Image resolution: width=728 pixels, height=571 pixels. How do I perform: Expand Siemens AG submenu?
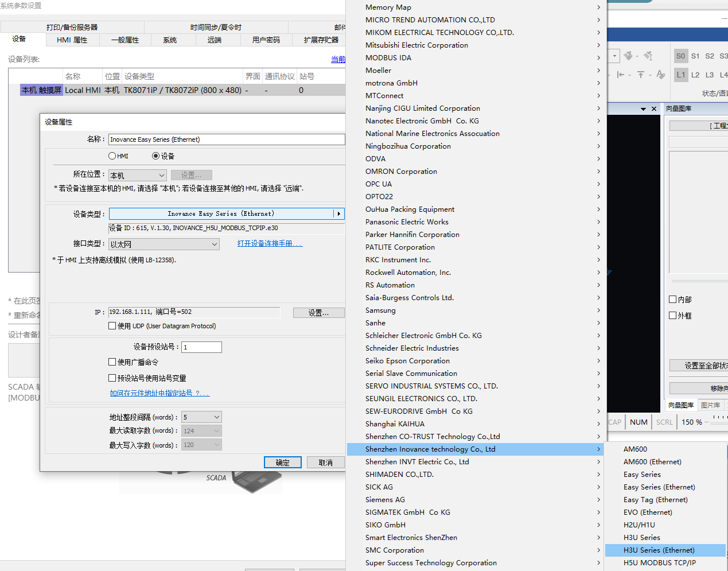pos(474,500)
